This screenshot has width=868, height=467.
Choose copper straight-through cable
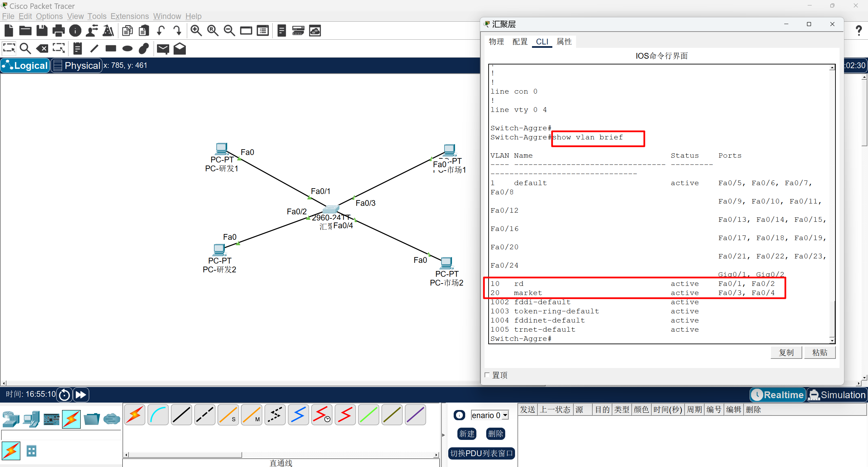[x=182, y=415]
